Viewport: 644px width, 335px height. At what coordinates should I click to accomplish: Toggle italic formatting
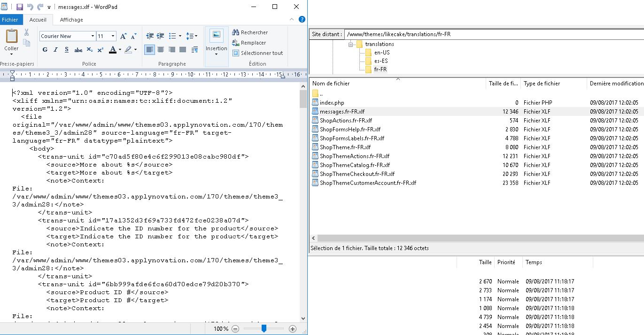[56, 50]
